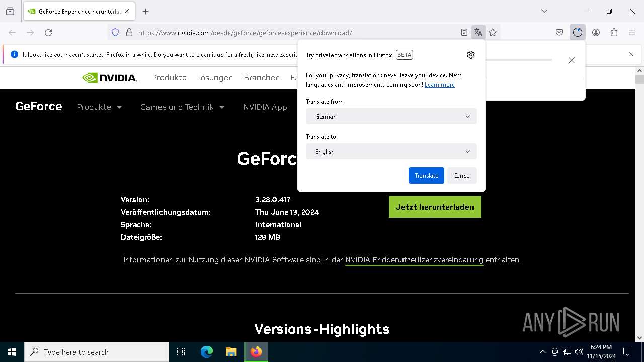Click the blue Translate button
The height and width of the screenshot is (362, 644).
pyautogui.click(x=426, y=175)
